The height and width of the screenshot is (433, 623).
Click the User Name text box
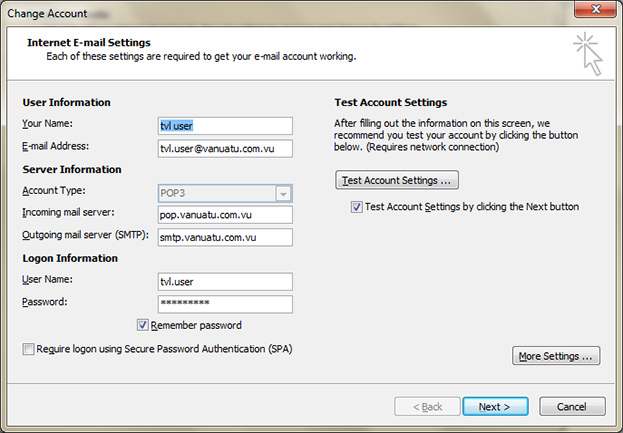(225, 282)
